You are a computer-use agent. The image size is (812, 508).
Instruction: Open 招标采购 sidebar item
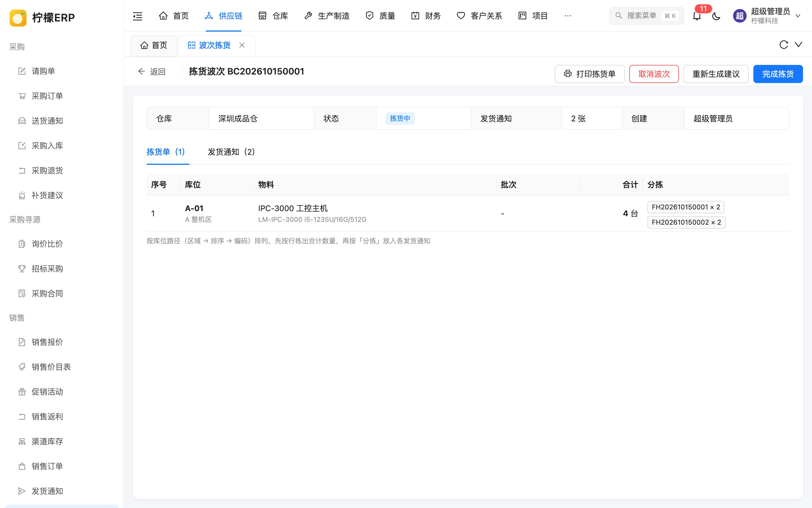[x=62, y=269]
